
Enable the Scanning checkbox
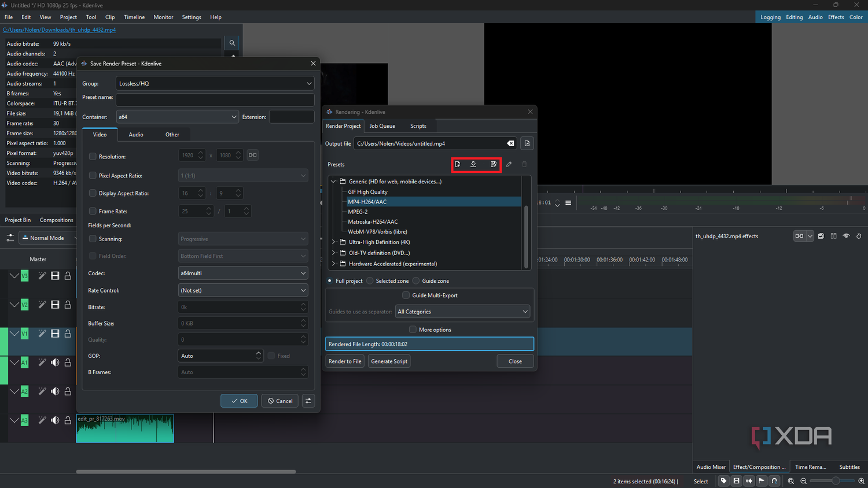click(x=93, y=239)
